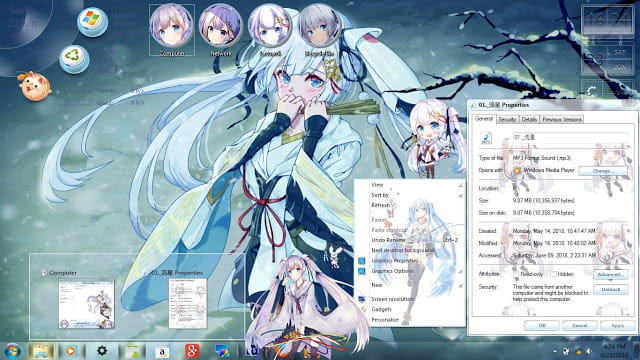Image resolution: width=640 pixels, height=360 pixels.
Task: Open Graphics Properties from the context menu
Action: 411,260
